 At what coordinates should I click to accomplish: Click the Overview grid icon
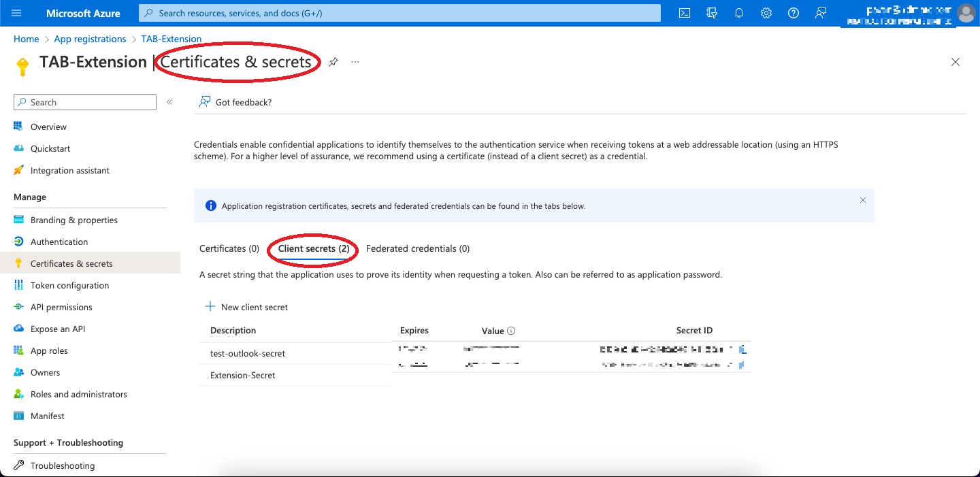click(18, 127)
